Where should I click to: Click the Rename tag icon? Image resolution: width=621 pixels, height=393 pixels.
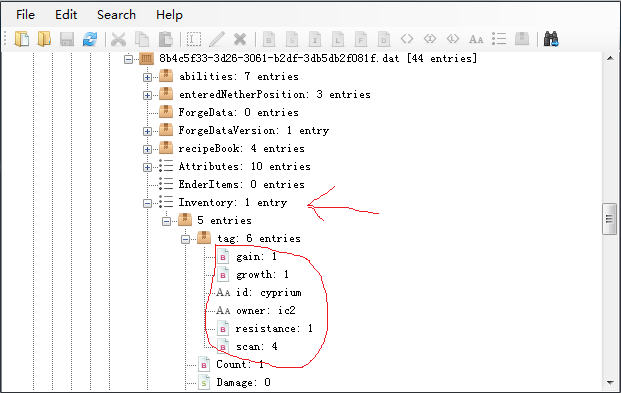tap(194, 39)
